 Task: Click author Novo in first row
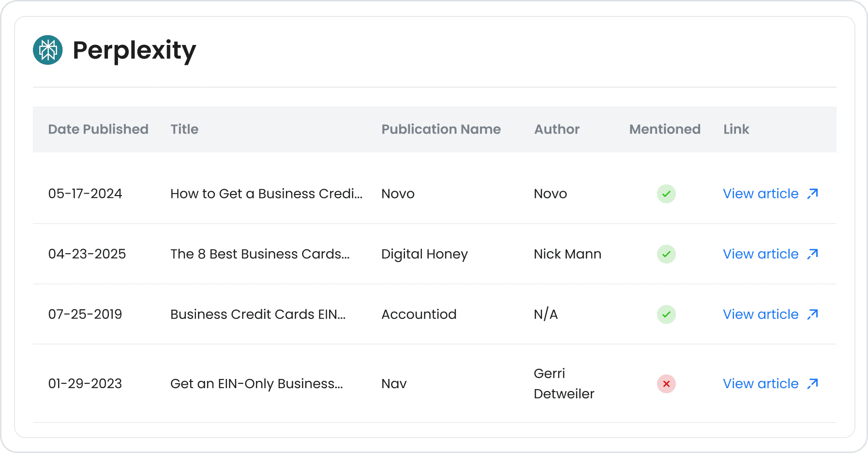coord(551,194)
